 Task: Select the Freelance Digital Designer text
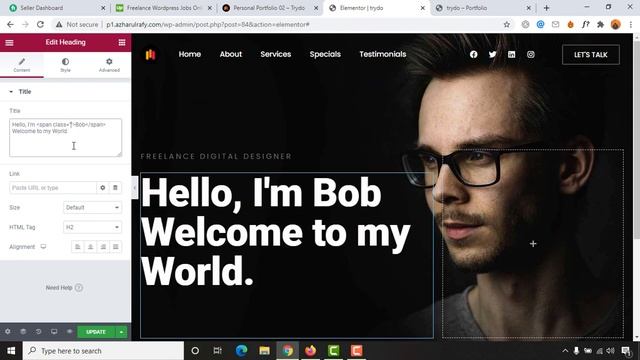pyautogui.click(x=216, y=156)
